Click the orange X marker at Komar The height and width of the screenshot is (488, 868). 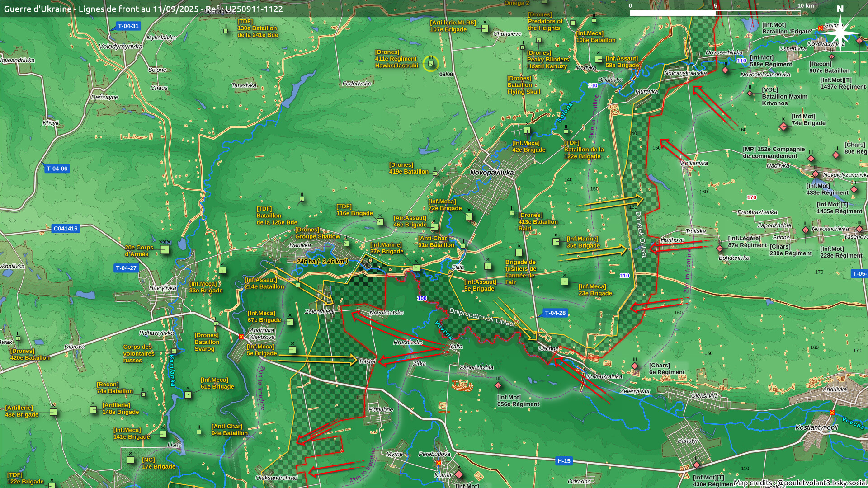(439, 463)
